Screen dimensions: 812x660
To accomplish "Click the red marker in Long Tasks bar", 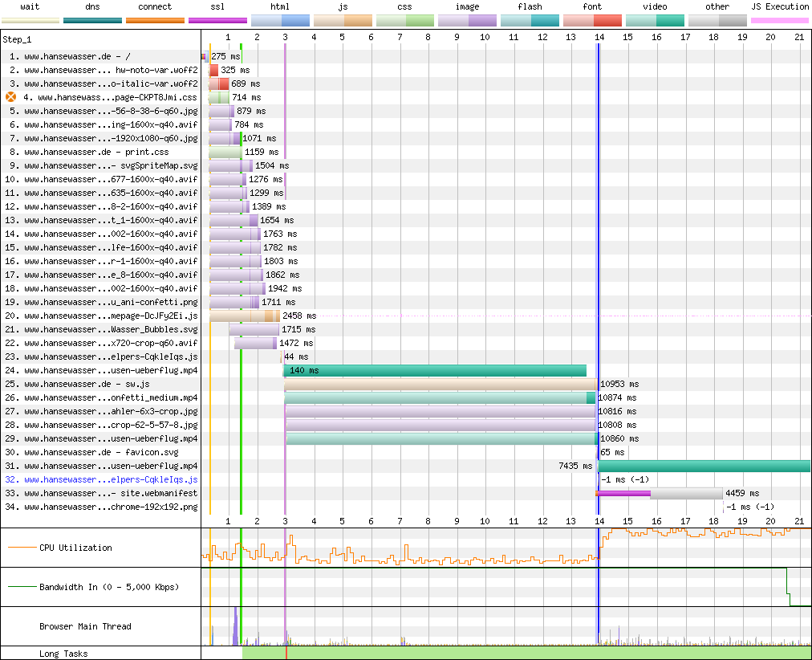I will [286, 653].
